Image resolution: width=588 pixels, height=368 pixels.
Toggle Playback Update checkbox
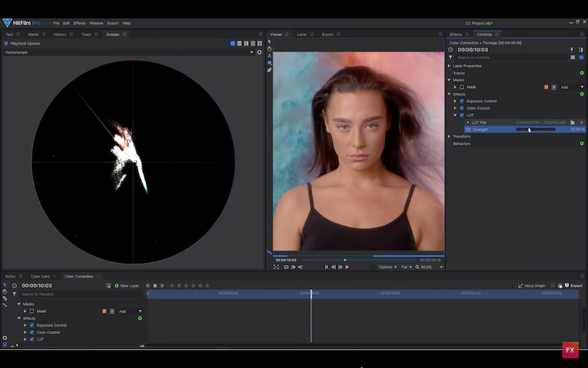click(x=6, y=43)
